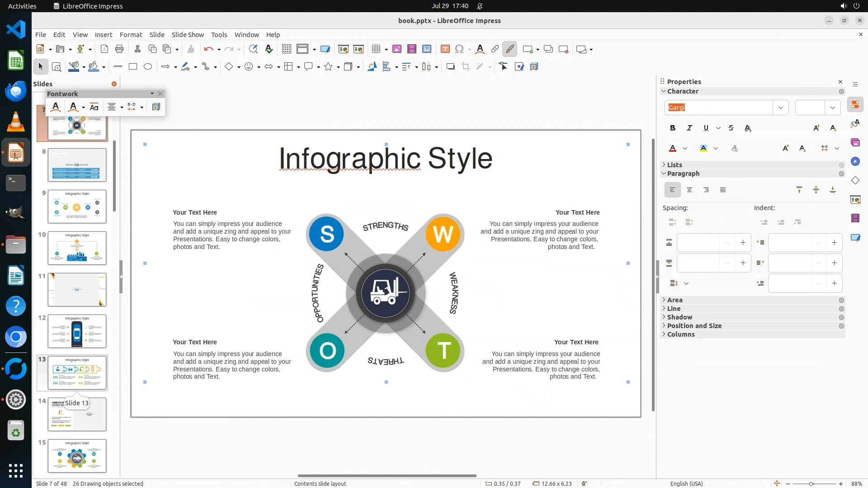Click the Insert Table icon
868x488 pixels.
point(376,49)
